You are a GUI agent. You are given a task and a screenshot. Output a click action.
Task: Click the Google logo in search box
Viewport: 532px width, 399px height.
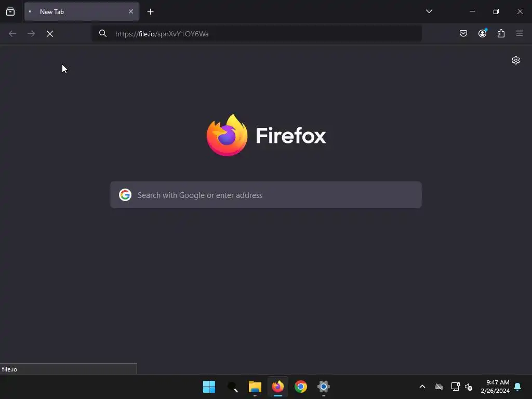click(x=125, y=195)
